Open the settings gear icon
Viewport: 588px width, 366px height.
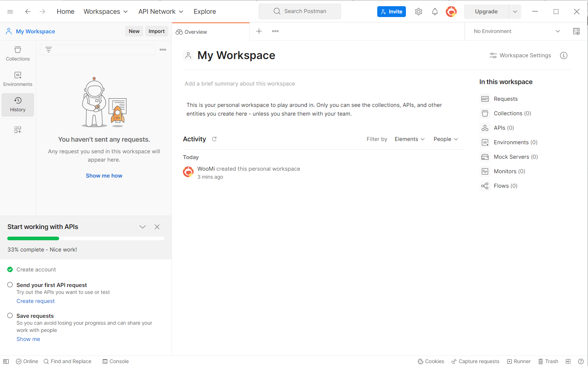[x=419, y=12]
